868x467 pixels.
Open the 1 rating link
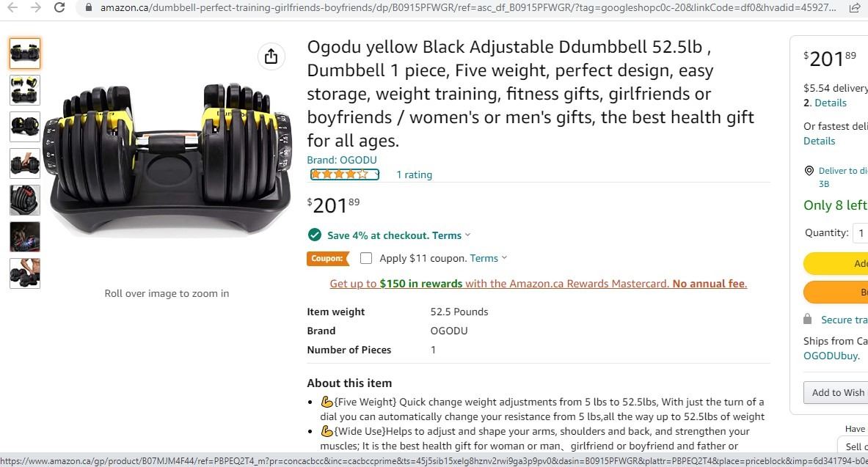414,174
